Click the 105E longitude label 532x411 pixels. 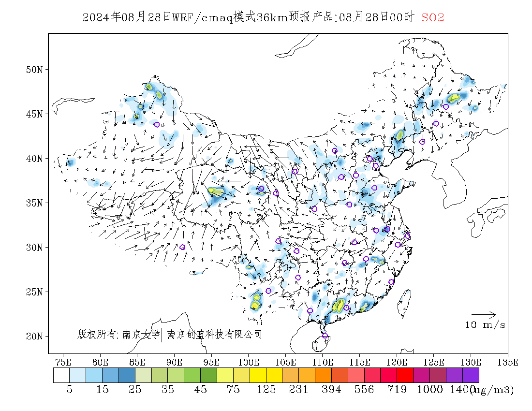[285, 362]
